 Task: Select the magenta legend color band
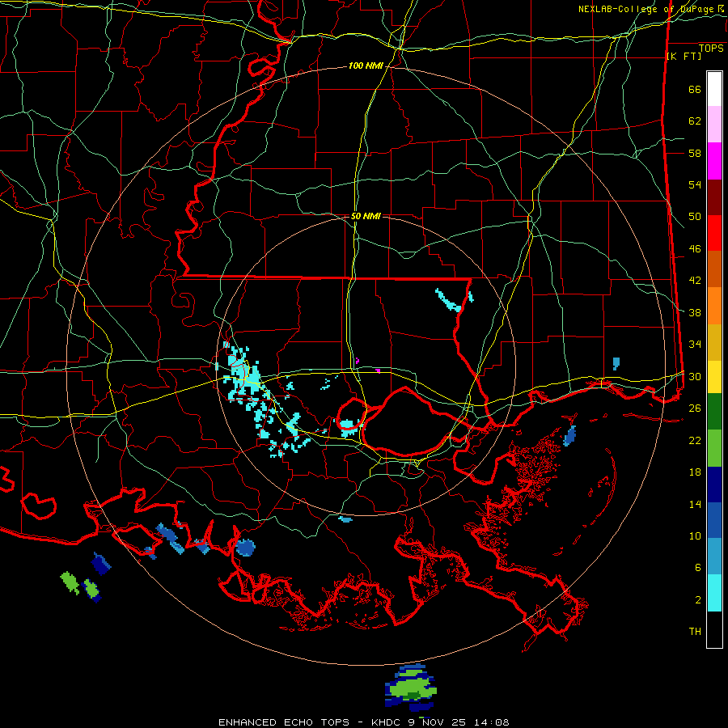click(x=714, y=161)
